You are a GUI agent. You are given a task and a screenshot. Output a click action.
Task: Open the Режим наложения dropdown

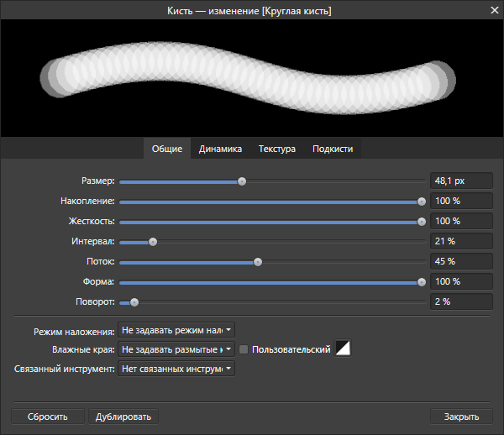click(x=176, y=331)
